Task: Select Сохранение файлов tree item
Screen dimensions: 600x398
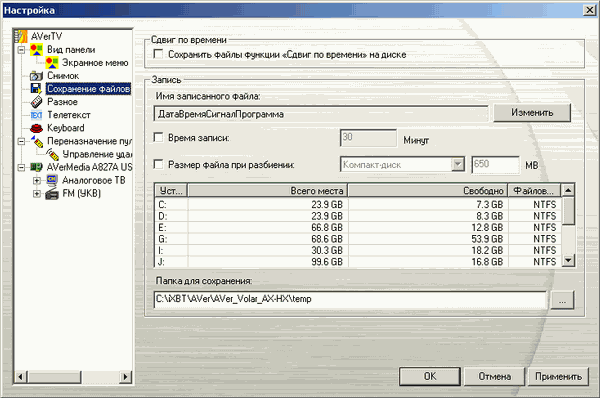Action: [x=88, y=89]
